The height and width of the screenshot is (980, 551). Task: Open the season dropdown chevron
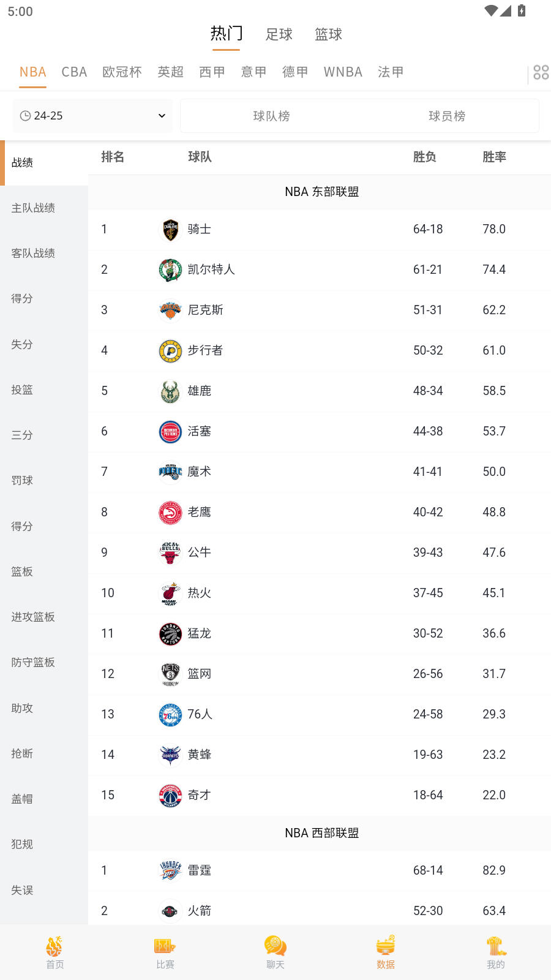tap(161, 115)
